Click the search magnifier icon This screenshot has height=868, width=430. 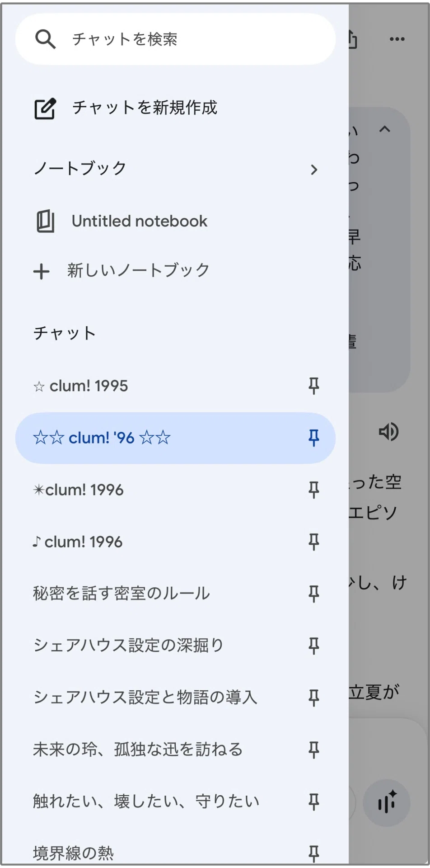(x=45, y=39)
